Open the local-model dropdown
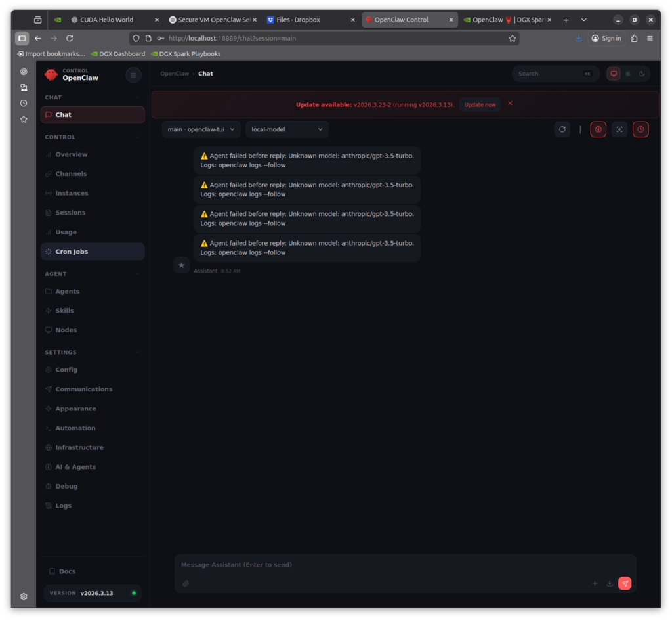Viewport: 672px width, 620px height. 287,129
